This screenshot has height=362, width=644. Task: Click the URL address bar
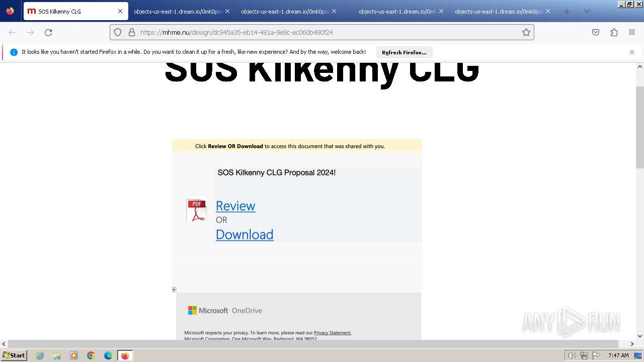322,32
